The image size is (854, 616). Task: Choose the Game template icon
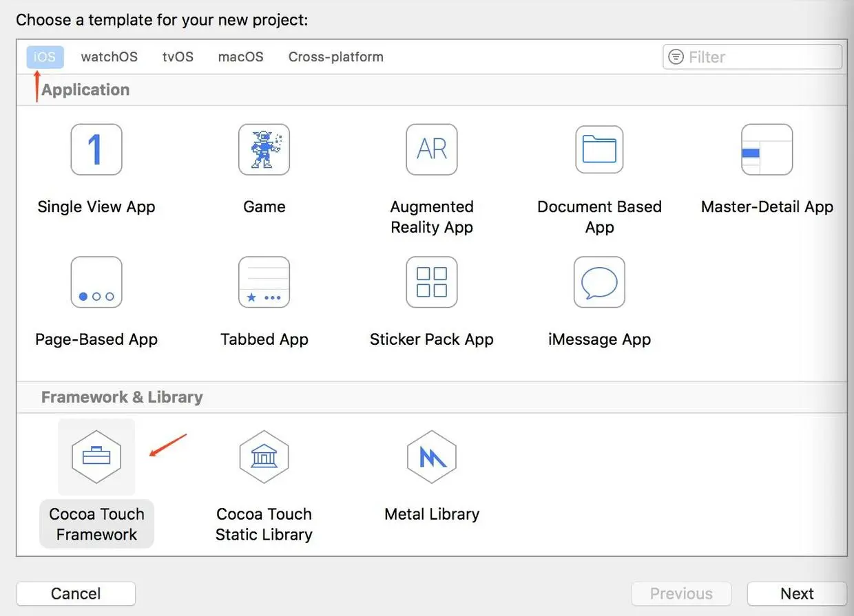(264, 149)
